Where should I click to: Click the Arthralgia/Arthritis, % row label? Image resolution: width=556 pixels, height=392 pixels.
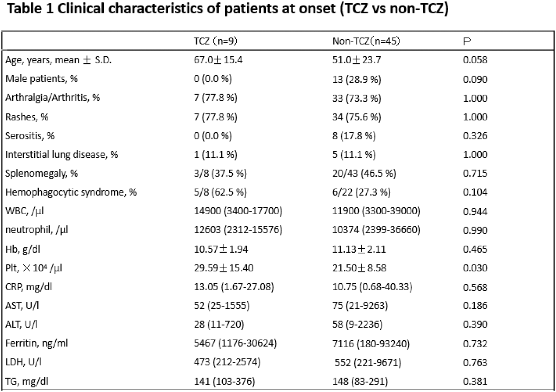click(x=53, y=98)
